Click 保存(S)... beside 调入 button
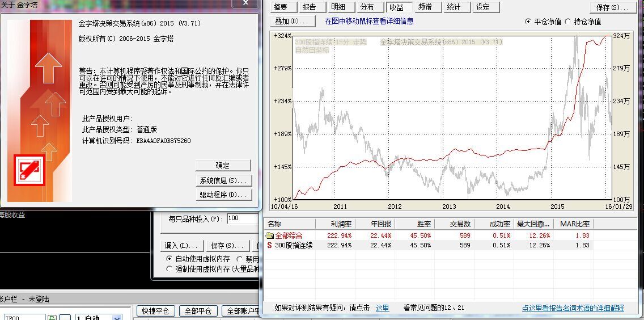The image size is (644, 320). click(x=227, y=246)
